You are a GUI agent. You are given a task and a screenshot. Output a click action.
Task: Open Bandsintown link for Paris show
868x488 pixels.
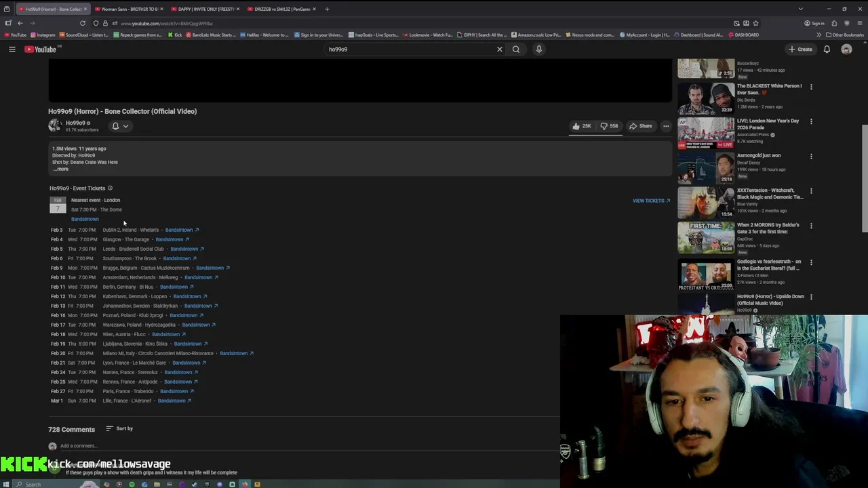point(176,391)
